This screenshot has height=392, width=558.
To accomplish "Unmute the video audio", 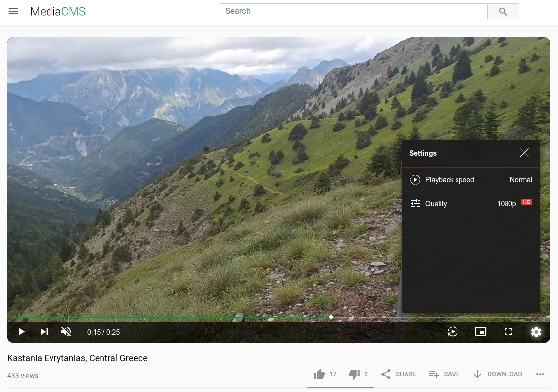I will point(66,332).
